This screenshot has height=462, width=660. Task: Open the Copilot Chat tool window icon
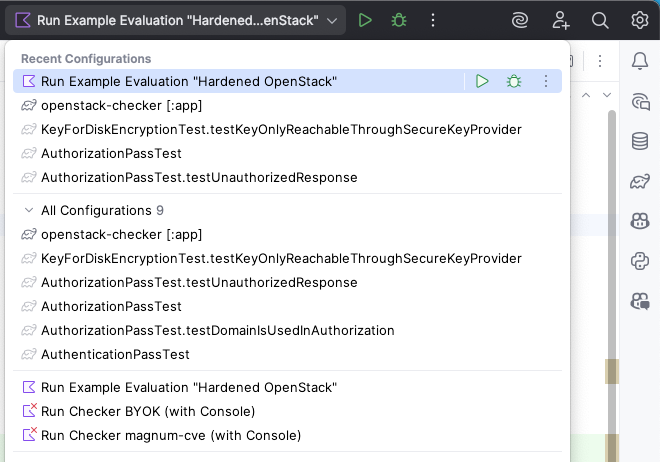point(640,301)
